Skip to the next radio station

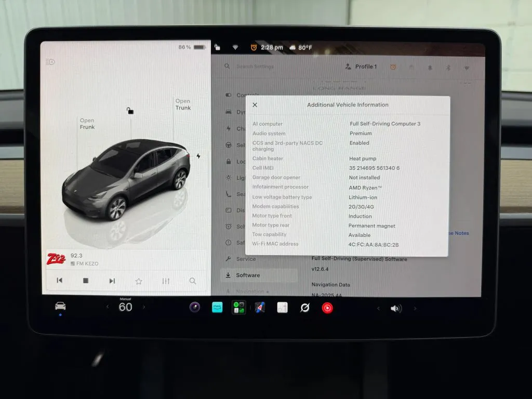(x=112, y=281)
